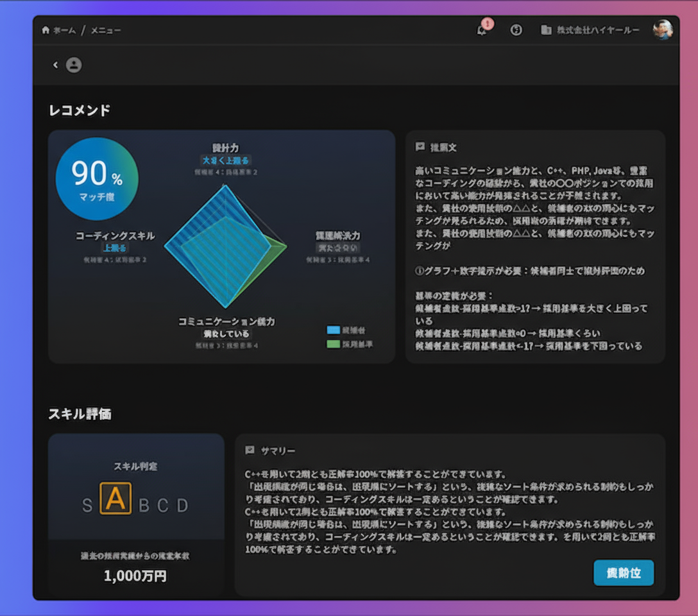
Task: Go back using the left chevron arrow
Action: (55, 65)
